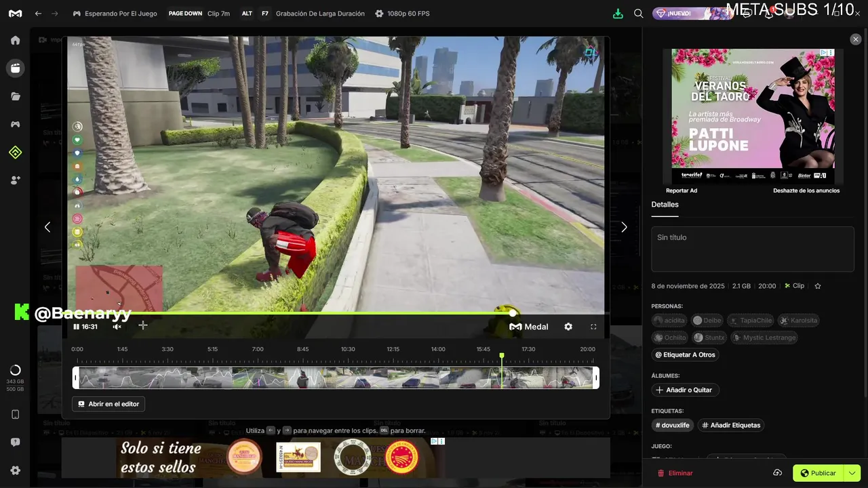
Task: Open the user profile avatar
Action: click(790, 14)
